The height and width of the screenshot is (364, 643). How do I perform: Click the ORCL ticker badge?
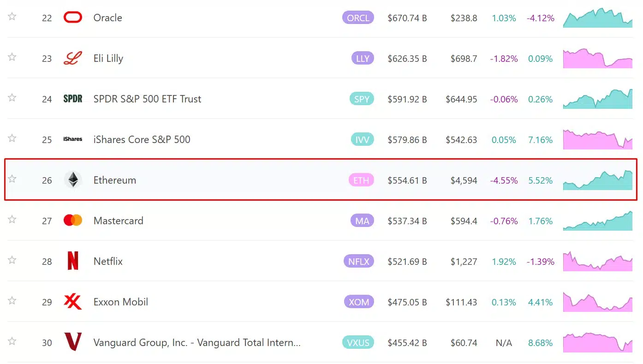point(358,18)
